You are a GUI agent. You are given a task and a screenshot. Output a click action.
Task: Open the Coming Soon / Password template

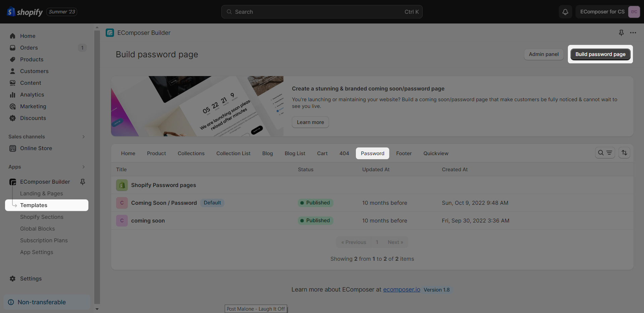coord(164,203)
